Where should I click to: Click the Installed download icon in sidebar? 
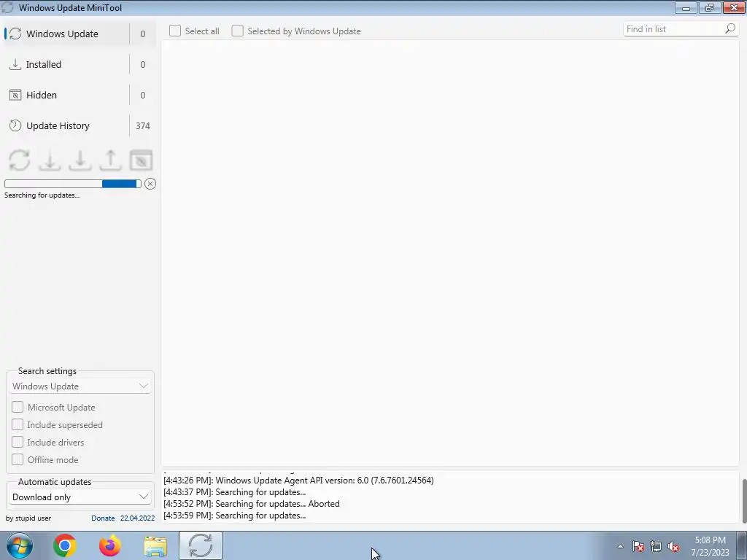(15, 64)
